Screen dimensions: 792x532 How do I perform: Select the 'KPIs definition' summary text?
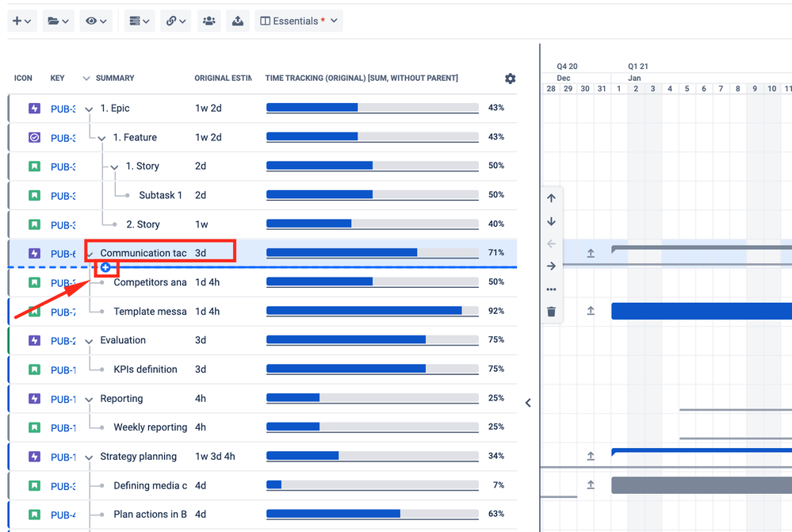145,369
